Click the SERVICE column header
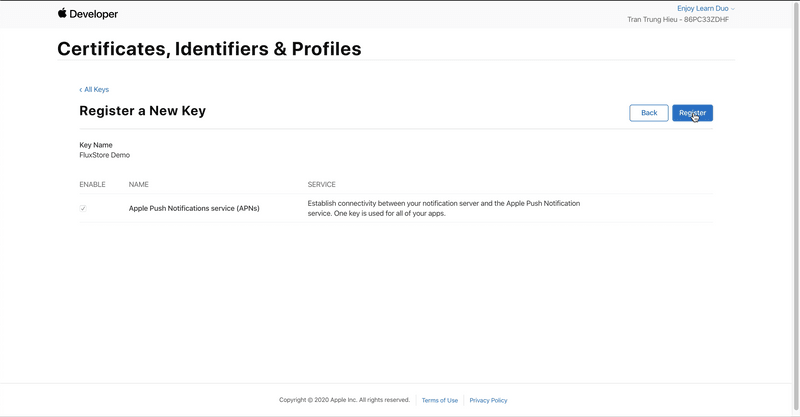800x417 pixels. click(x=321, y=184)
